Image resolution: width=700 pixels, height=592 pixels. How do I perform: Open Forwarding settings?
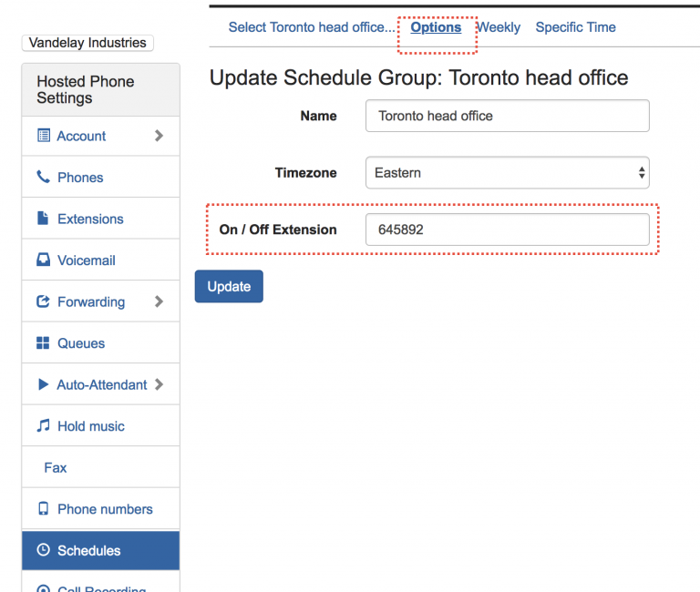click(x=100, y=301)
